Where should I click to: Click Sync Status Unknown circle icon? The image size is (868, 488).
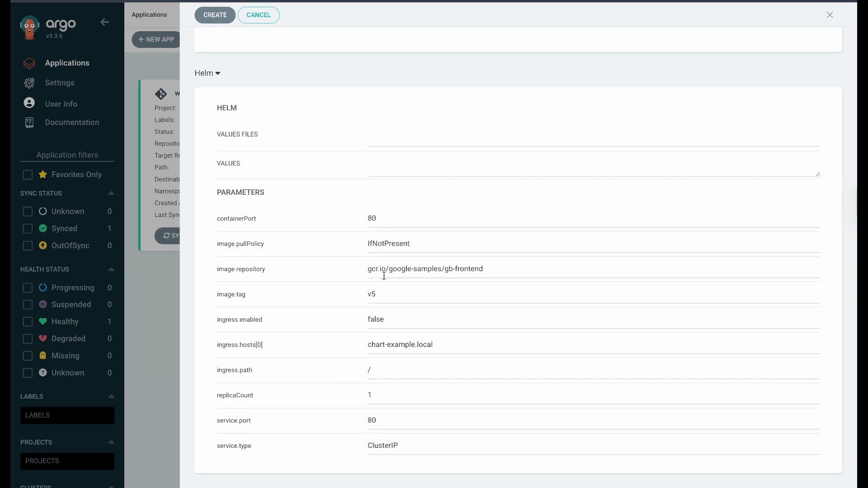click(43, 211)
